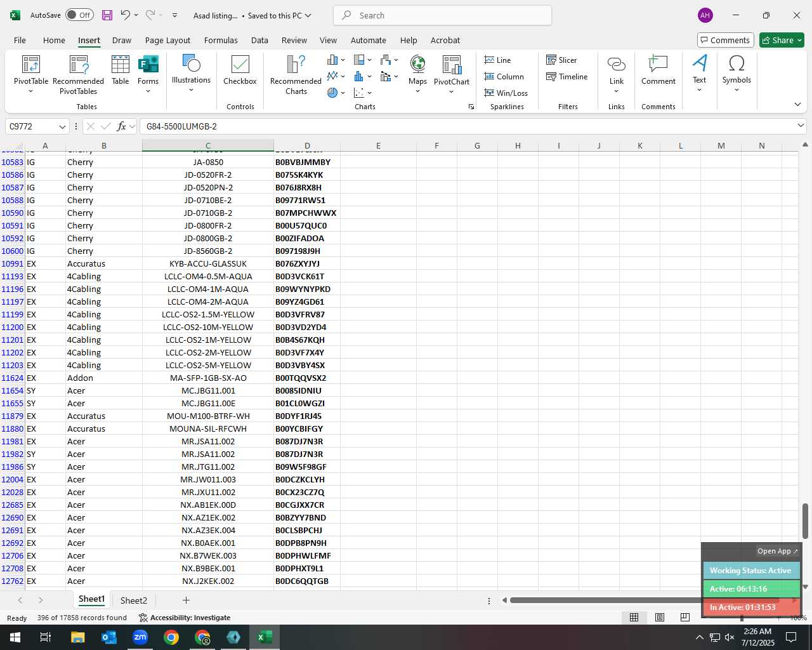Insert a Slicer filter
The image size is (812, 650).
coord(562,60)
